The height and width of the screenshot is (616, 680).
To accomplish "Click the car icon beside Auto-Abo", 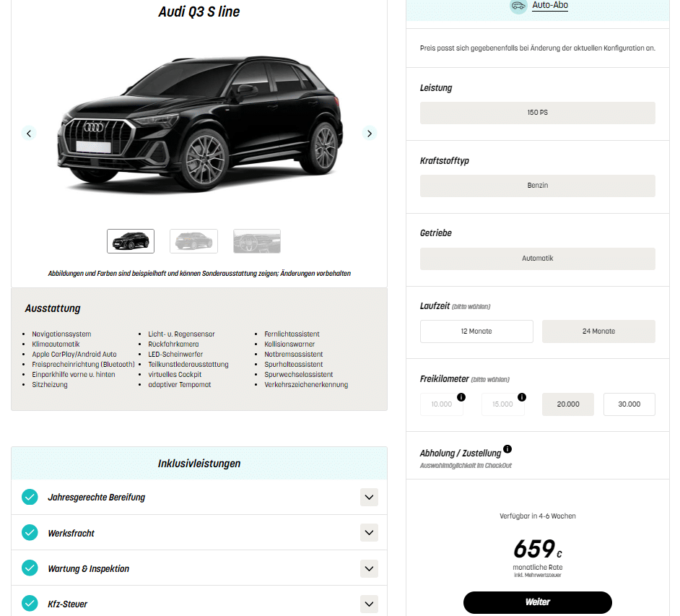I will 518,6.
